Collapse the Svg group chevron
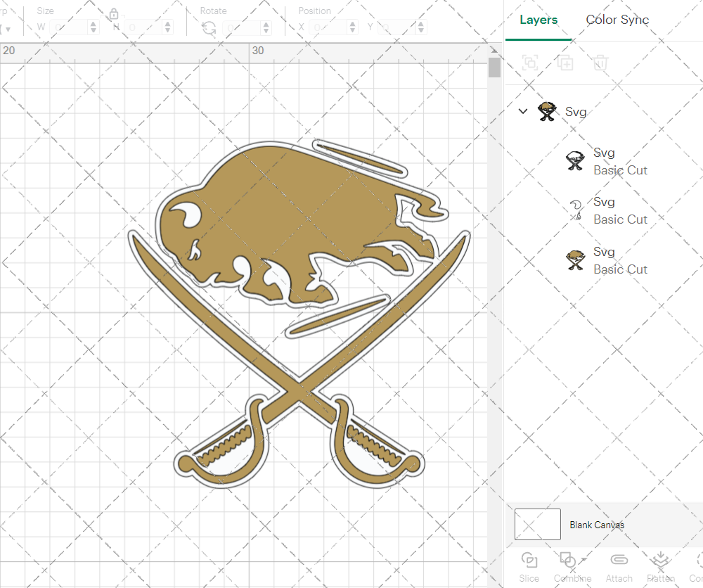 (523, 111)
